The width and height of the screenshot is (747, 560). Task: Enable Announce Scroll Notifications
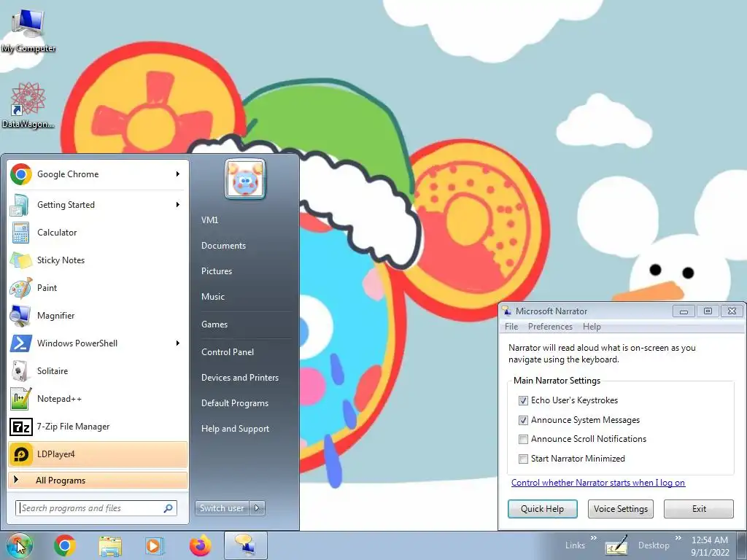[x=523, y=439]
